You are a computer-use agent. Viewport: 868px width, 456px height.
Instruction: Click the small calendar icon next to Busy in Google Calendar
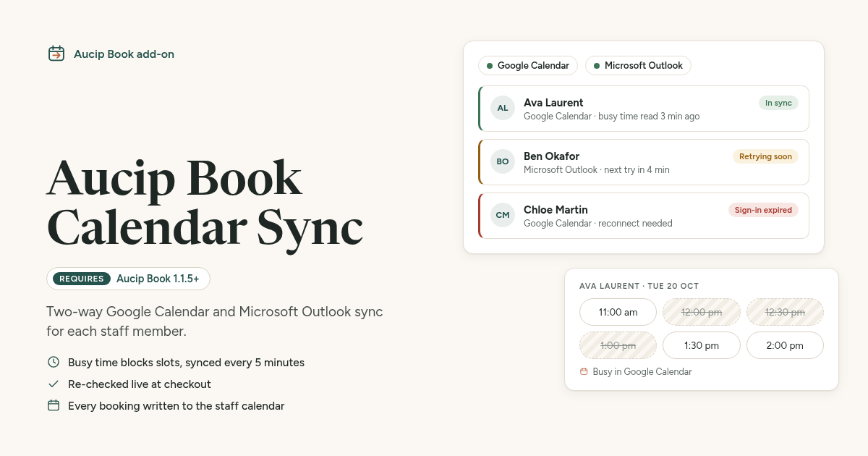click(x=584, y=371)
